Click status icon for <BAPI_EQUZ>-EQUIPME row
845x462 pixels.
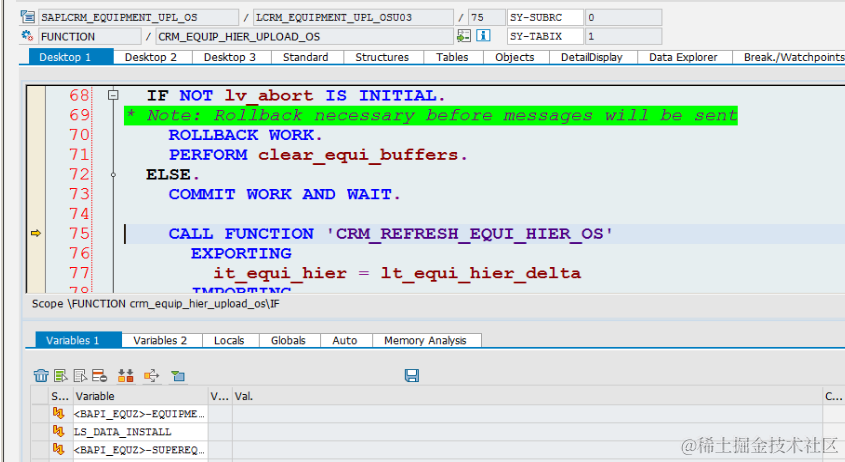coord(58,413)
